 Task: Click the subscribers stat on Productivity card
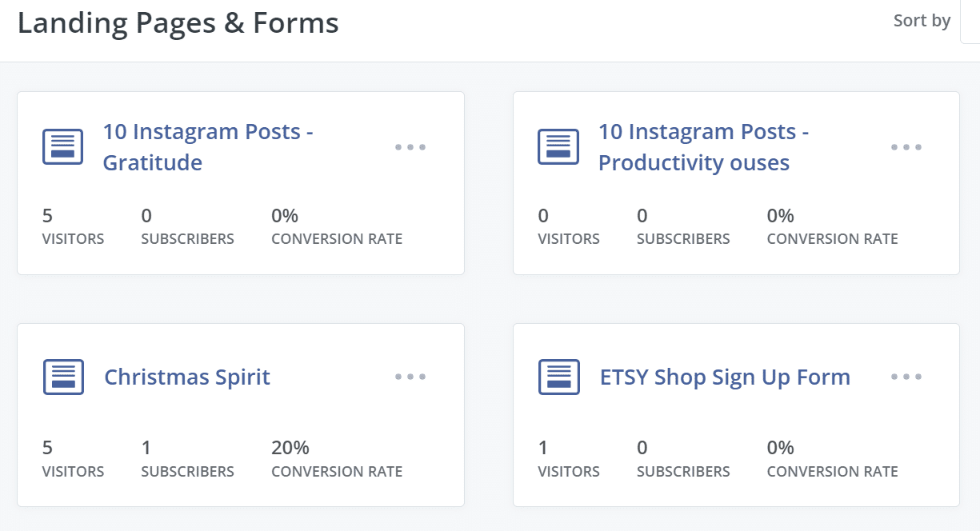coord(683,226)
